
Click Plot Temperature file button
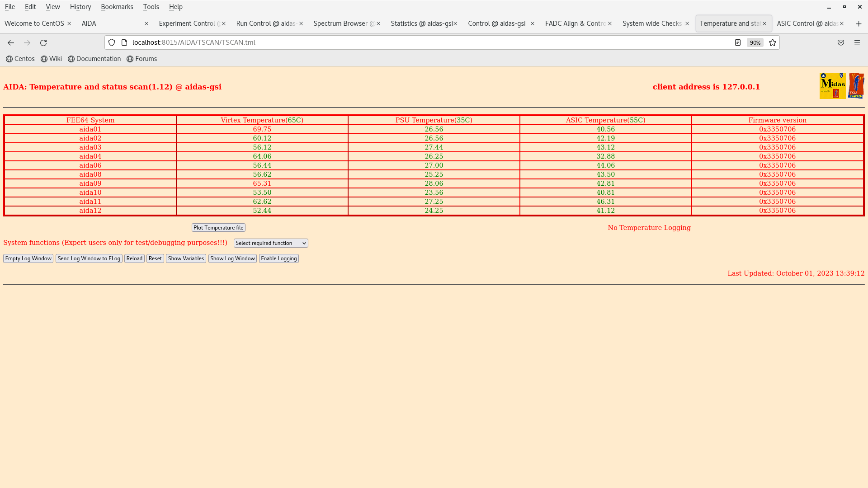[218, 228]
